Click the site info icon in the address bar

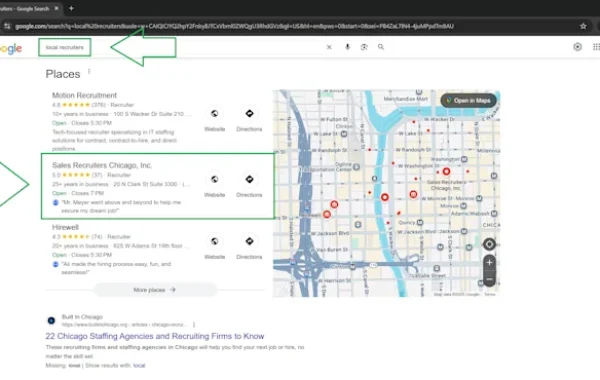pos(7,26)
